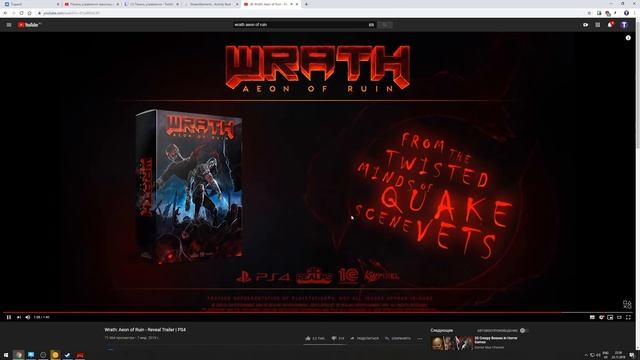Image resolution: width=640 pixels, height=360 pixels.
Task: Open the Windows notification center
Action: 632,355
